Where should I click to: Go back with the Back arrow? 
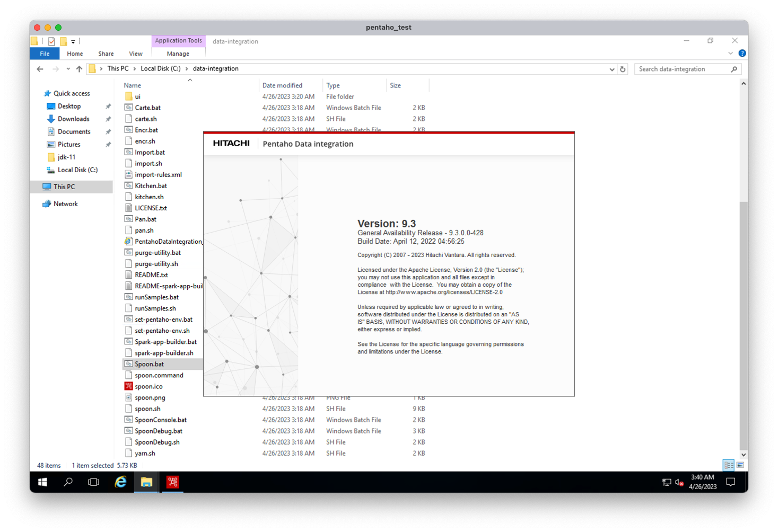pyautogui.click(x=40, y=69)
